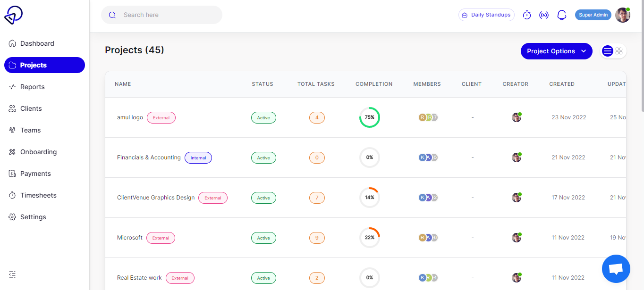
Task: Toggle the online status dot on avatar
Action: (627, 8)
